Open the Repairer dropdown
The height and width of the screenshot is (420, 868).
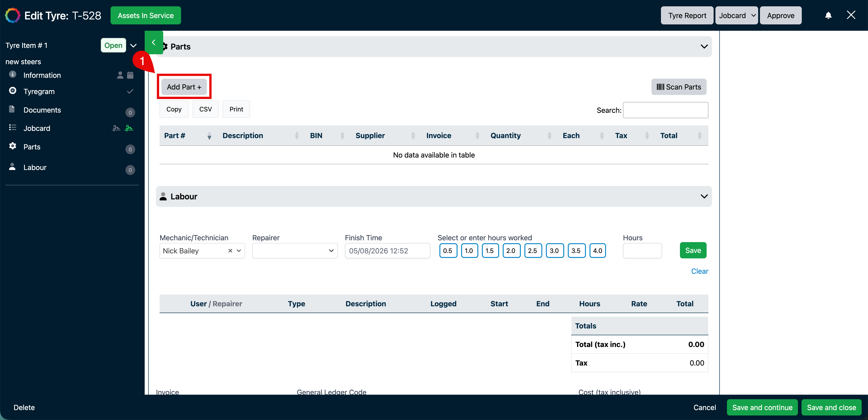(295, 251)
